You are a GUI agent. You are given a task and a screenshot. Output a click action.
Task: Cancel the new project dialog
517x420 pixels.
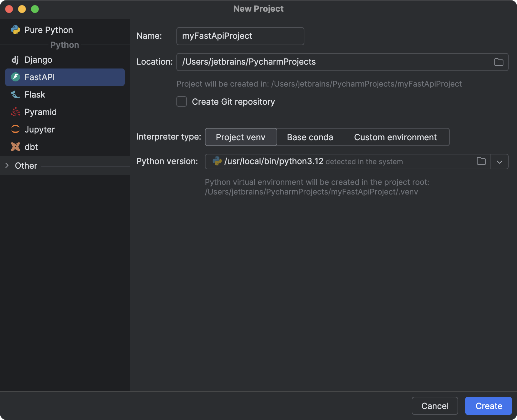[435, 406]
